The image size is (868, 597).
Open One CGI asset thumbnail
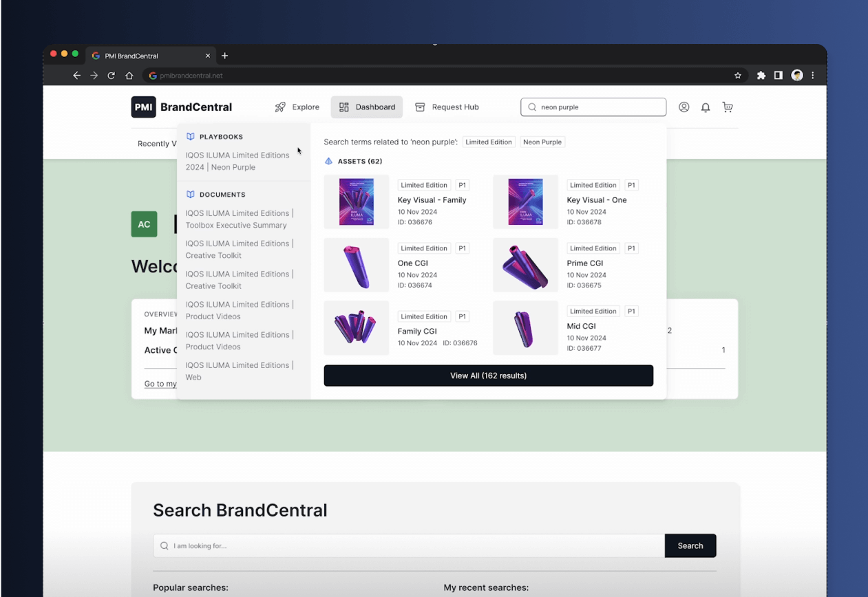coord(357,265)
